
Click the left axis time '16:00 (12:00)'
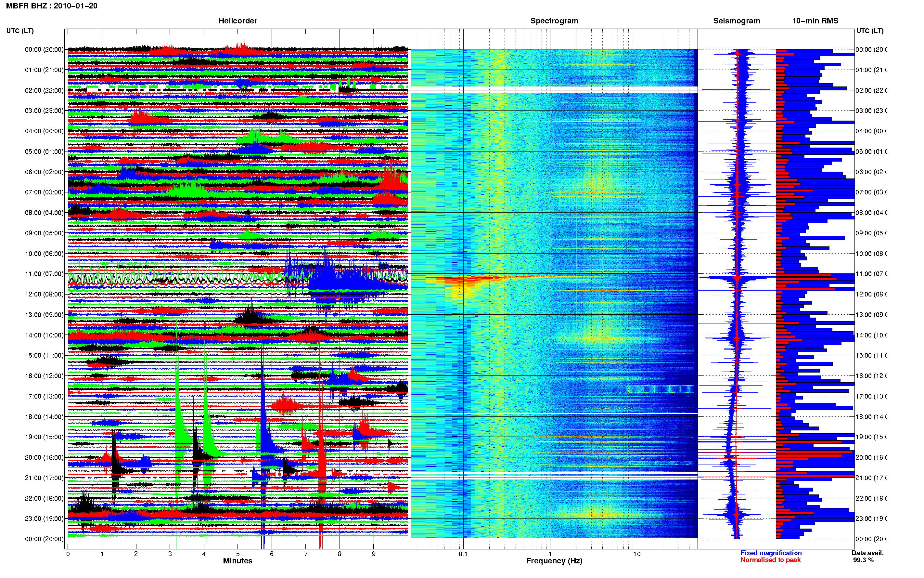tap(44, 376)
